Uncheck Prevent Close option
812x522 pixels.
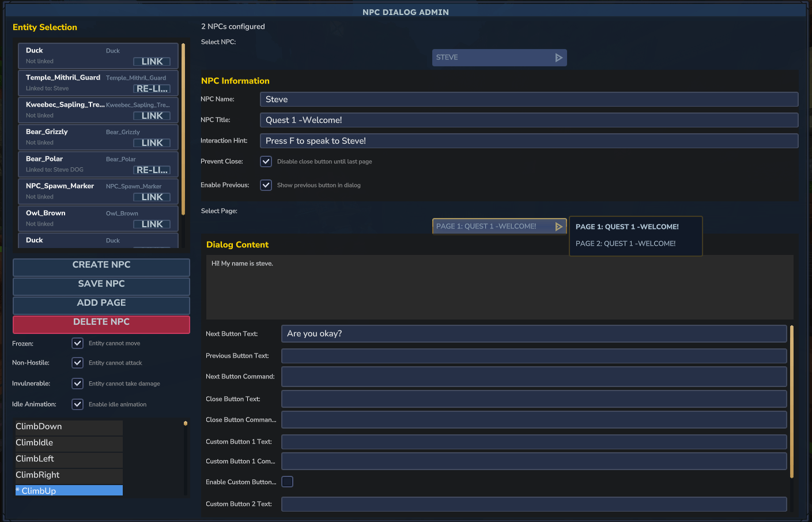(266, 161)
